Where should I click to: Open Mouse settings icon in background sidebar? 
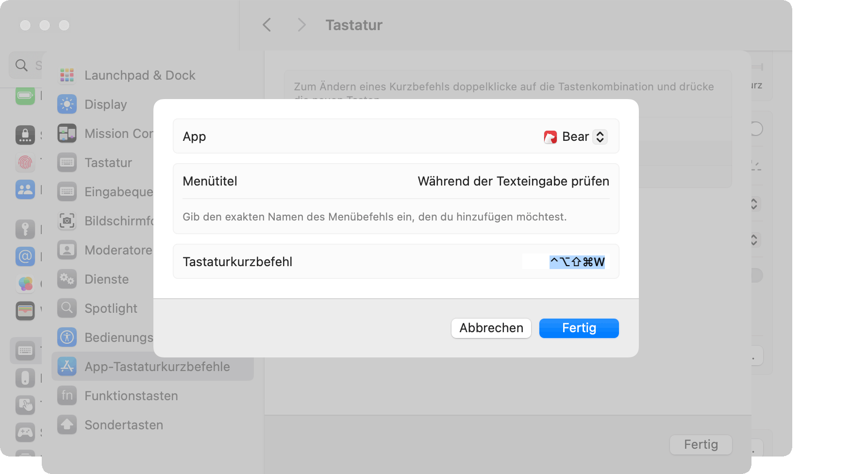point(25,378)
